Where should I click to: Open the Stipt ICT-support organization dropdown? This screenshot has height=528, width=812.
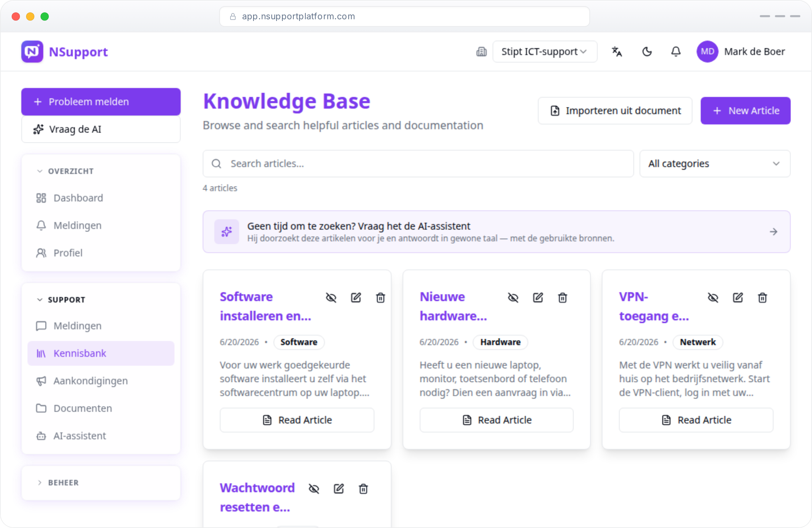click(545, 52)
